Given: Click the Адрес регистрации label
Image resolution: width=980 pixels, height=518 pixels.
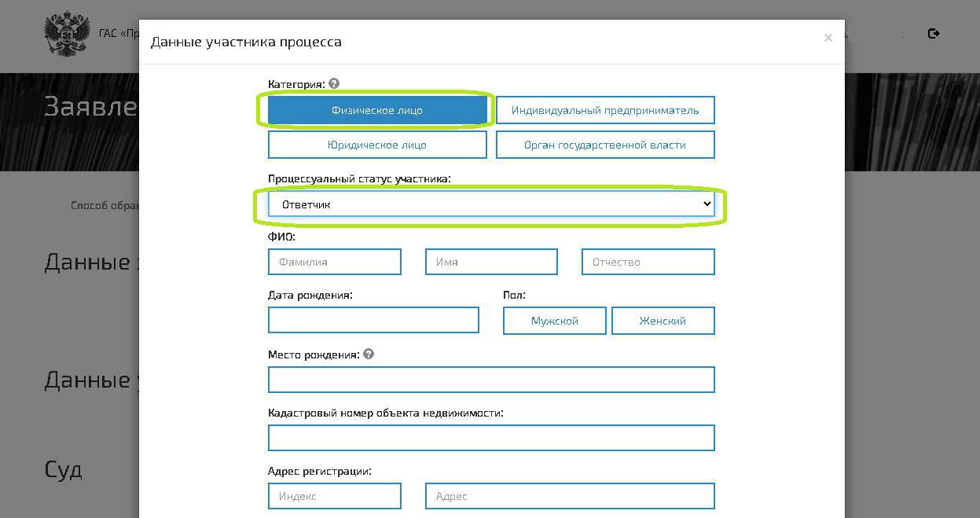Looking at the screenshot, I should 320,471.
